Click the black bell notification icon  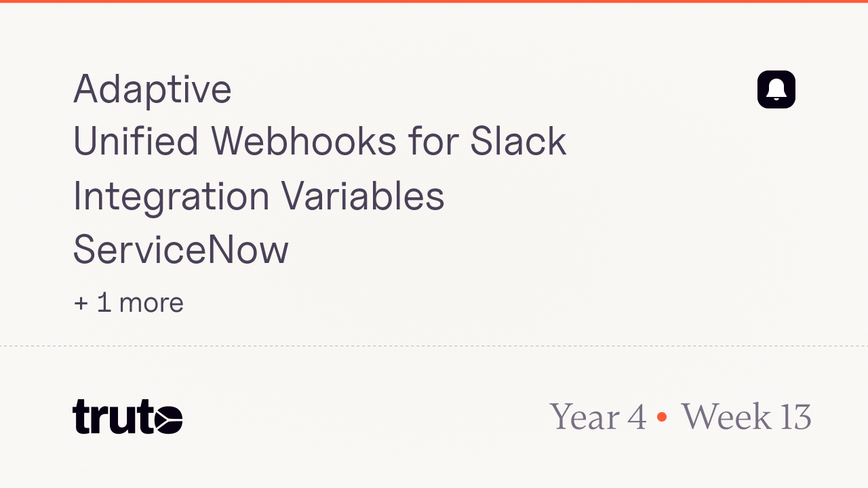pos(776,89)
